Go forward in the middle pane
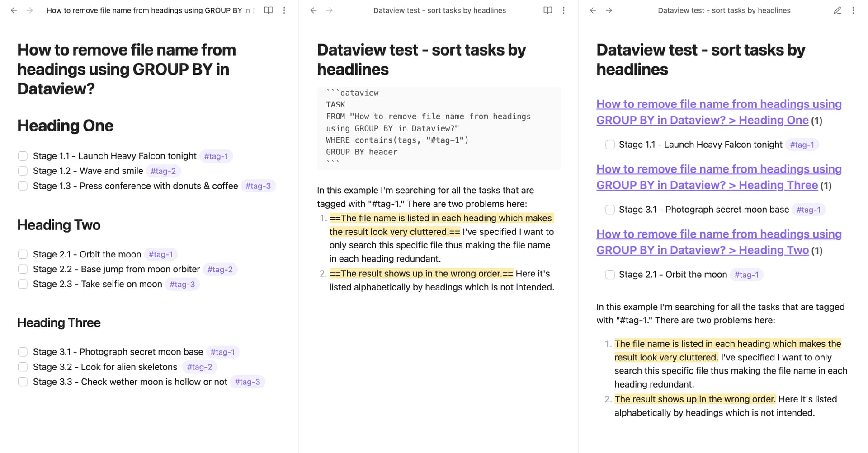Screen dimensions: 868x453 [330, 10]
